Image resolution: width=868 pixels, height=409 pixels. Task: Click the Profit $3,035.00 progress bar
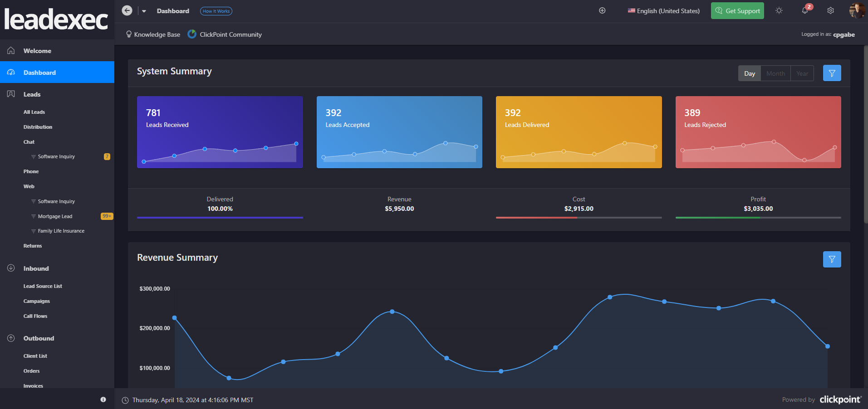758,218
